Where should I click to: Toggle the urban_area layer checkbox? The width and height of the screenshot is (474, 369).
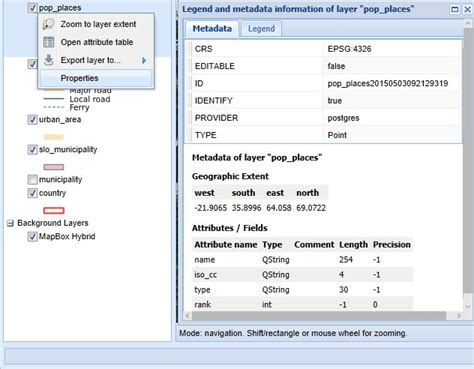(32, 119)
